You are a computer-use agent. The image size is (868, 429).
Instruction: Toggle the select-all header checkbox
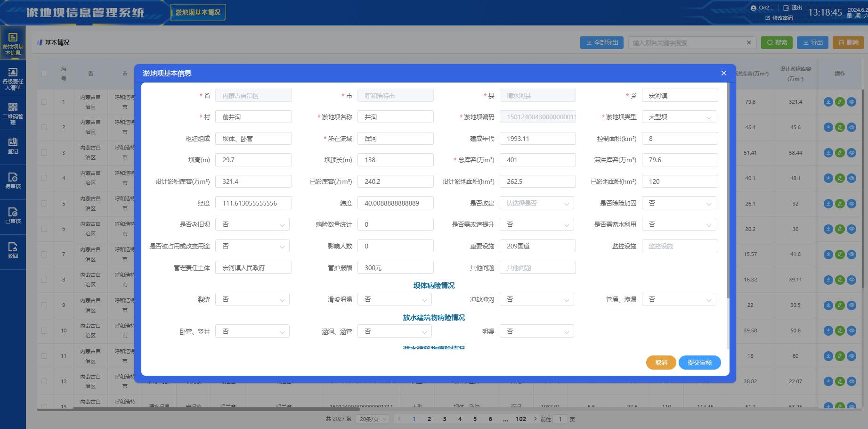tap(44, 74)
